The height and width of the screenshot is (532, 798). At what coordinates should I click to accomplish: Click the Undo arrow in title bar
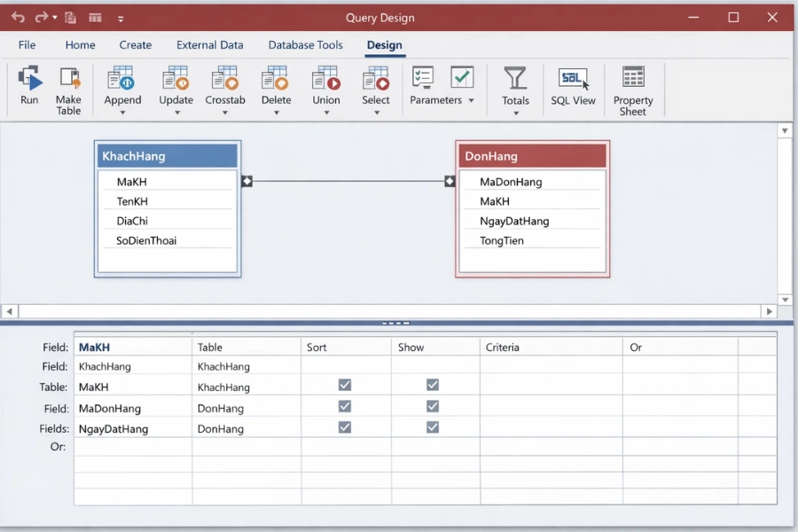coord(18,18)
